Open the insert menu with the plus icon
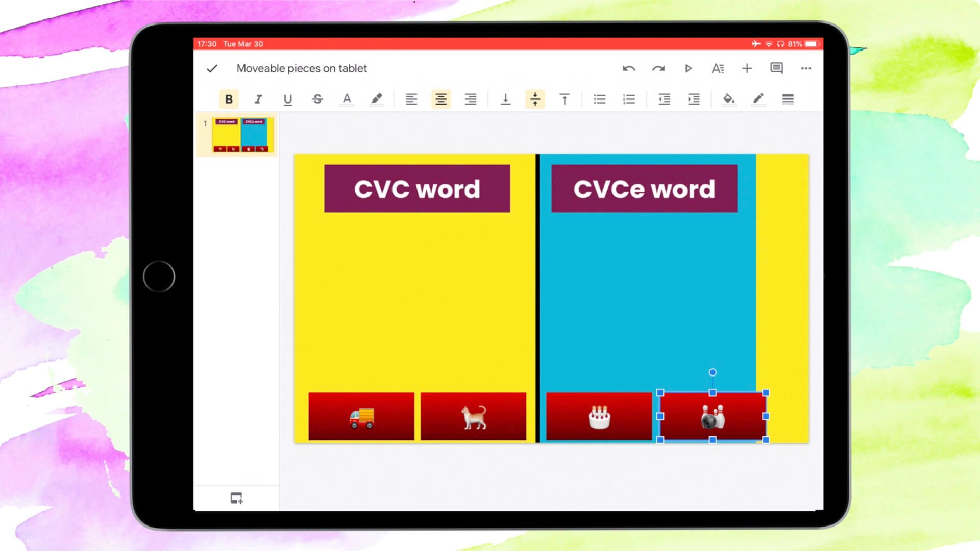The height and width of the screenshot is (551, 980). tap(747, 68)
